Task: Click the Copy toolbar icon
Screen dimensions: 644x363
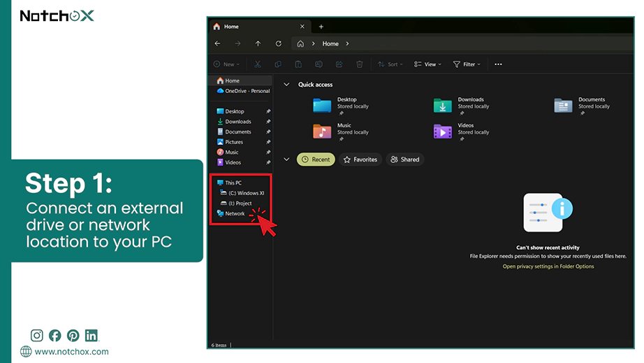Action: click(x=278, y=64)
